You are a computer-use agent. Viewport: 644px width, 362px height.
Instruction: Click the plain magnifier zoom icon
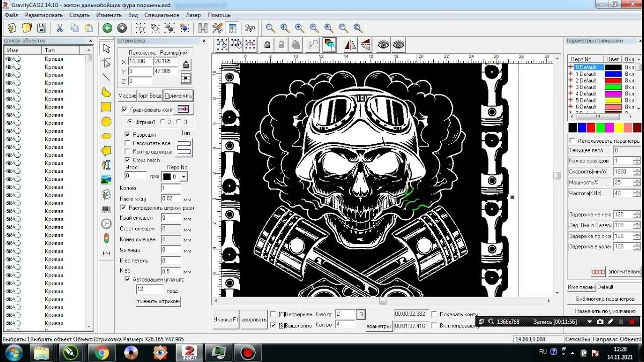270,28
